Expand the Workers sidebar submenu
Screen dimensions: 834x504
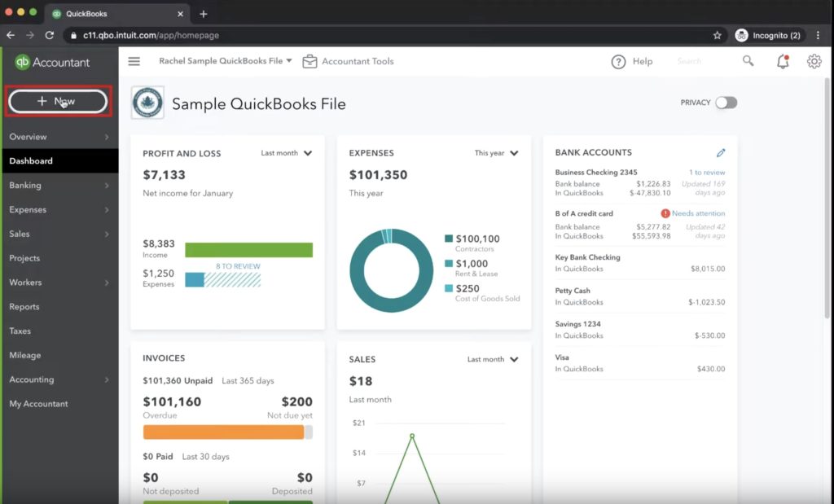click(x=107, y=283)
